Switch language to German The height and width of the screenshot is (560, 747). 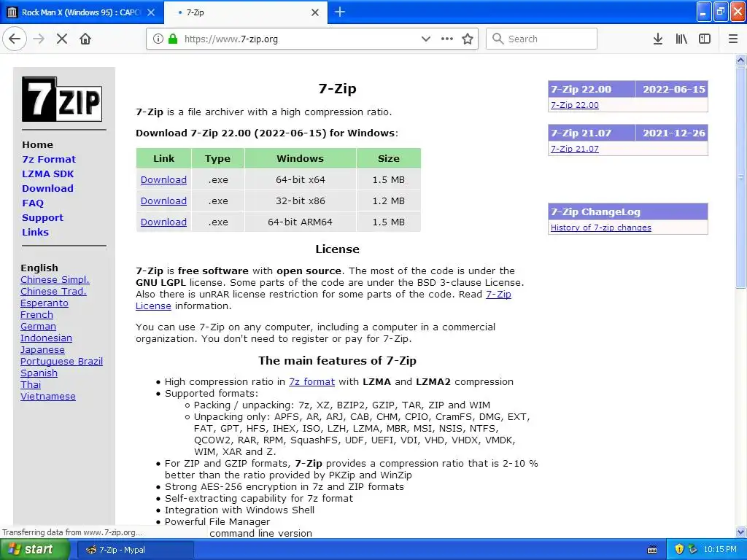[38, 327]
